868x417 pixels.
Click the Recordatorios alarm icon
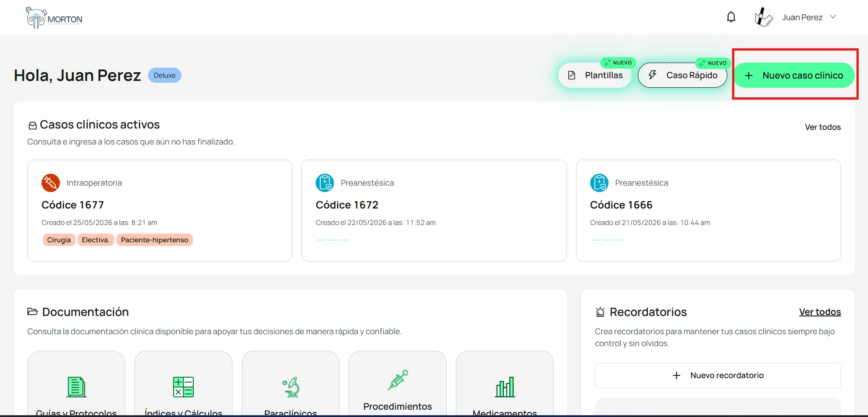pos(600,312)
